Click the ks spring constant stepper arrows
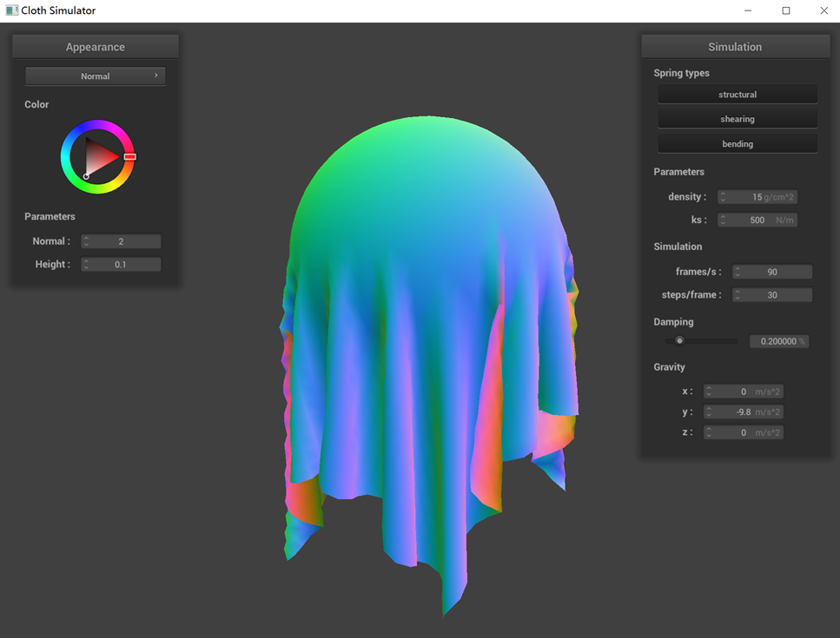The height and width of the screenshot is (638, 840). tap(723, 220)
